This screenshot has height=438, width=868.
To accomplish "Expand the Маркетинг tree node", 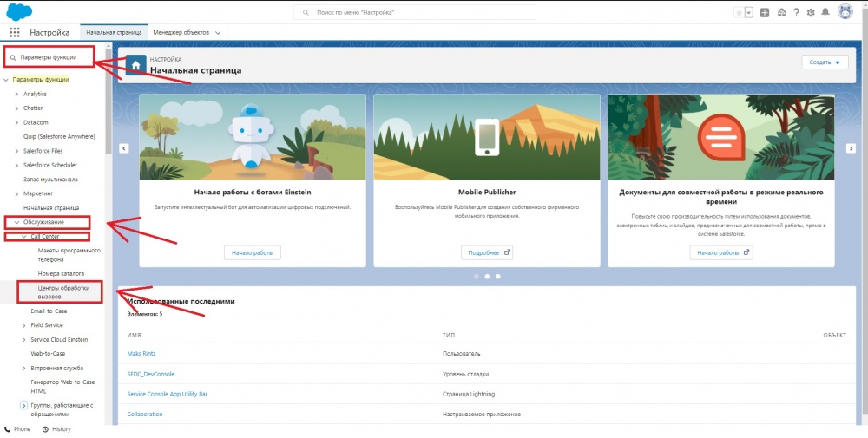I will [16, 194].
